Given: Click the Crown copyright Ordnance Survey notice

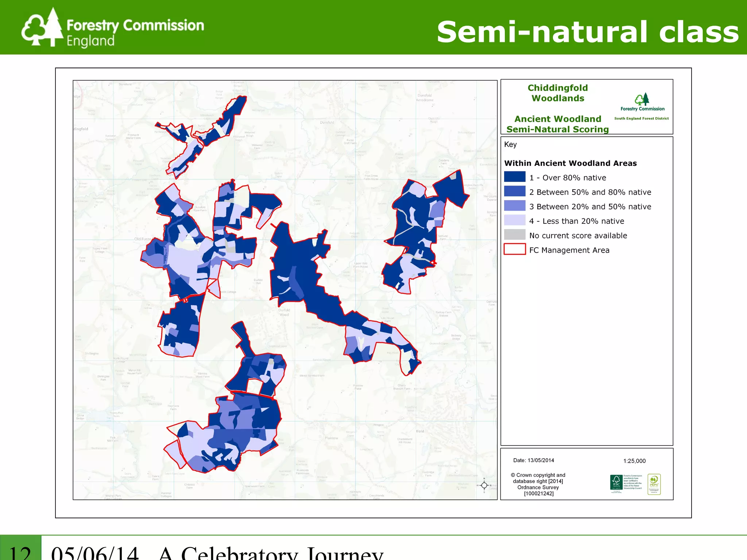Looking at the screenshot, I should [538, 484].
